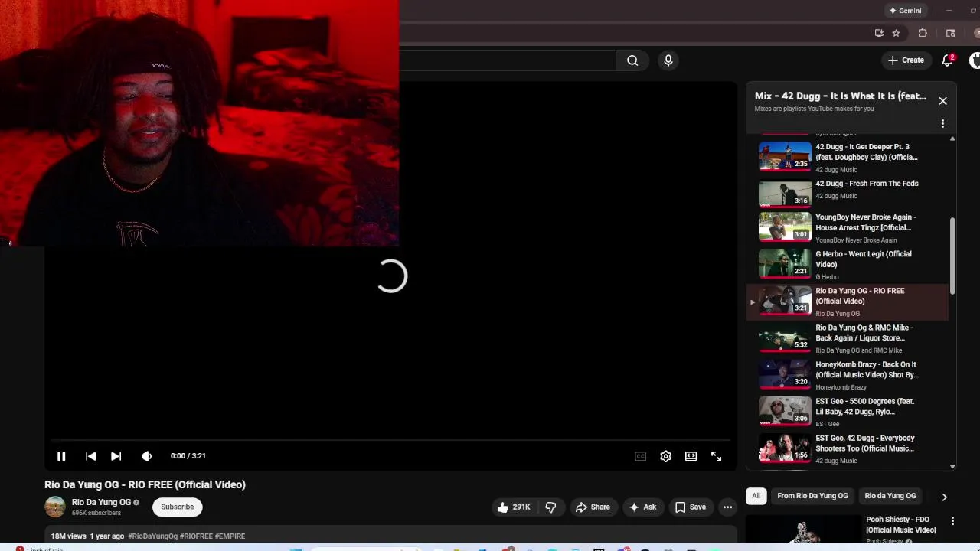Play 42 Dugg It Get Deeper Pt. 3

tap(847, 157)
